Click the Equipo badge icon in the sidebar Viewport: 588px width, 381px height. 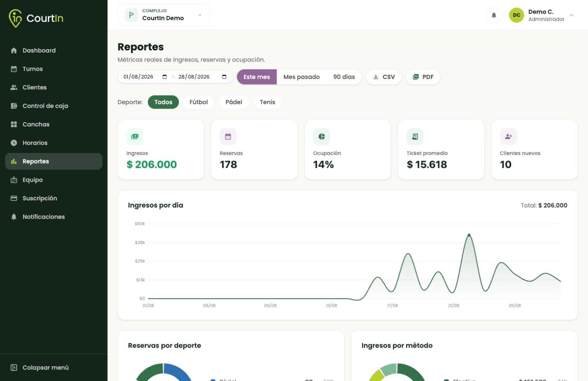[14, 180]
